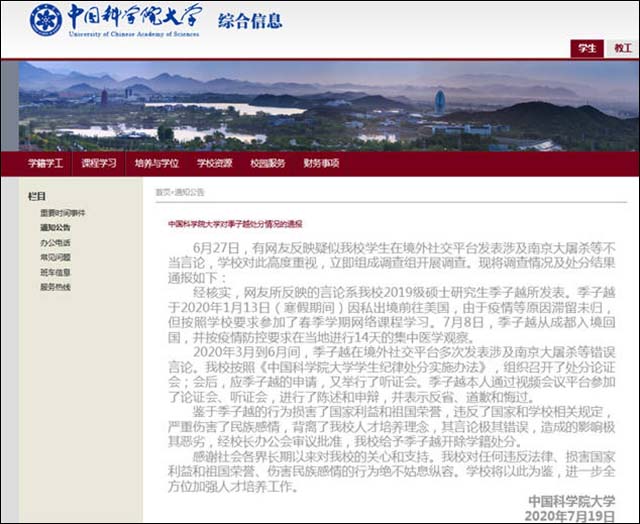Open the 培养与学位 menu
The height and width of the screenshot is (524, 640).
[x=157, y=163]
